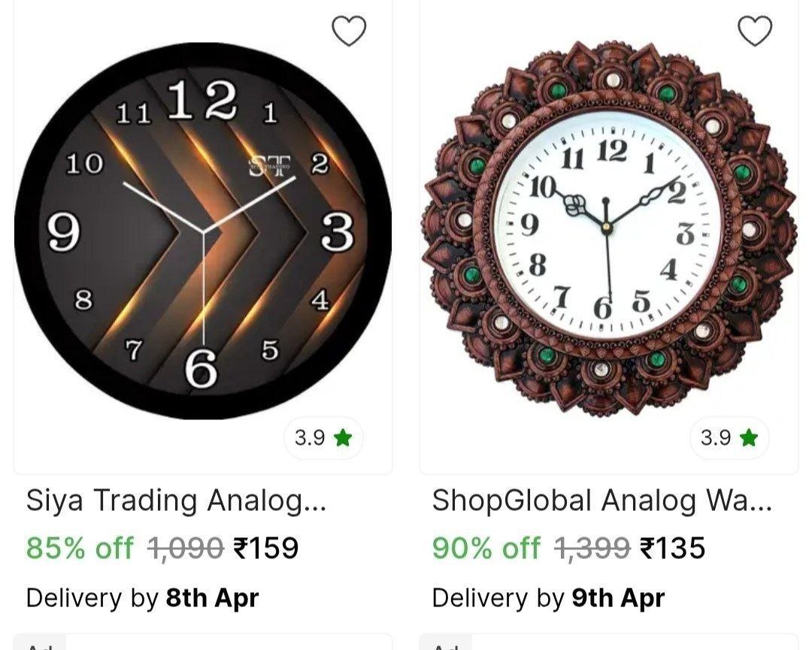812x650 pixels.
Task: Open the ornate copper wall clock image
Action: tap(609, 228)
